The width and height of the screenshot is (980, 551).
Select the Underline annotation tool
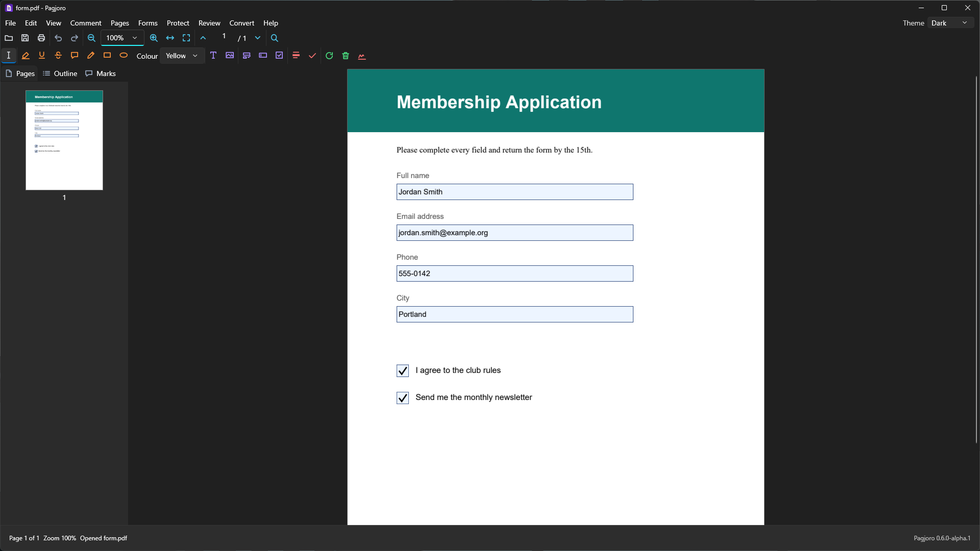(x=42, y=56)
